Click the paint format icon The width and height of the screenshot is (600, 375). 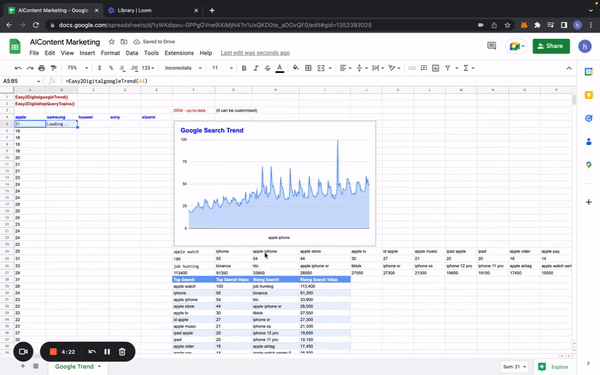click(54, 68)
